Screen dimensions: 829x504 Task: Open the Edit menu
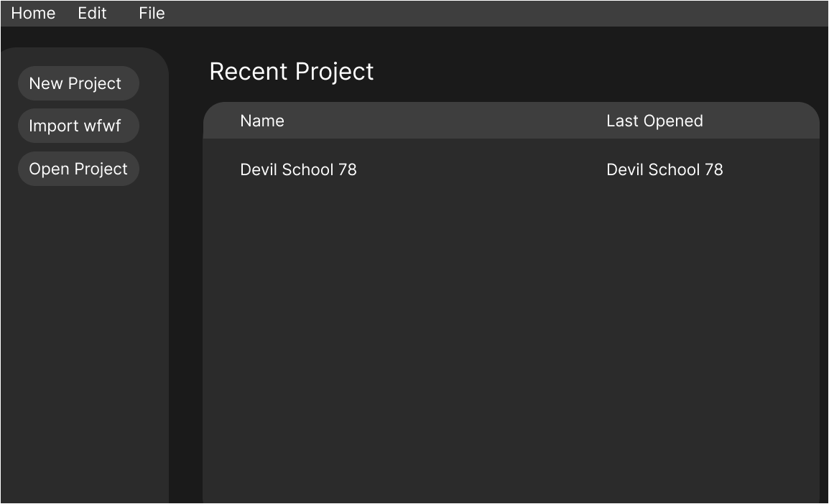pyautogui.click(x=92, y=14)
